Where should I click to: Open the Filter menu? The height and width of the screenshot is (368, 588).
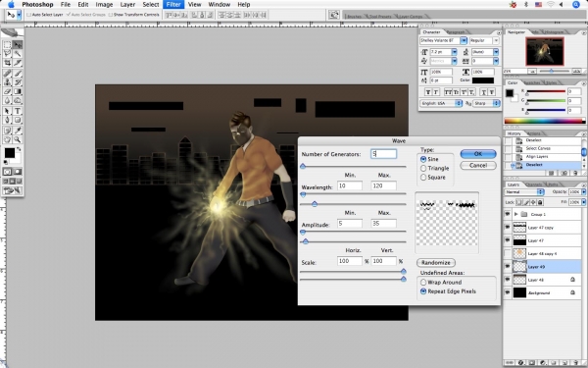coord(173,5)
